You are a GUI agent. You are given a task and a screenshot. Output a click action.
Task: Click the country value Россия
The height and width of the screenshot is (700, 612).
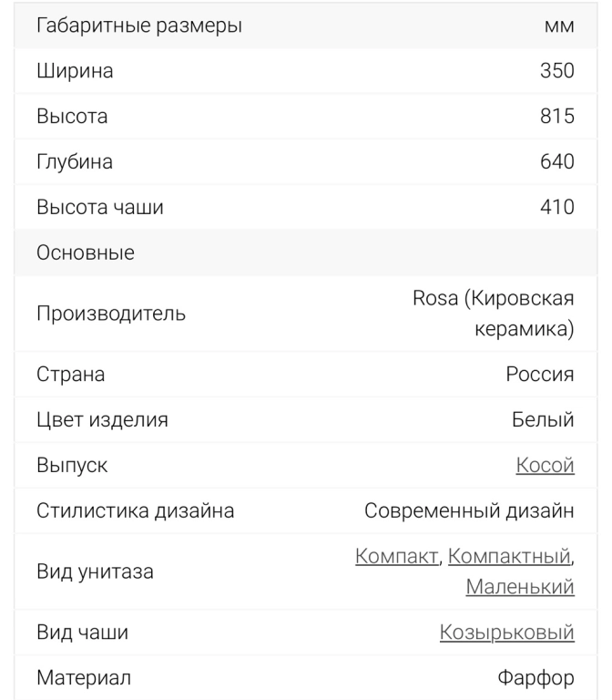coord(540,375)
